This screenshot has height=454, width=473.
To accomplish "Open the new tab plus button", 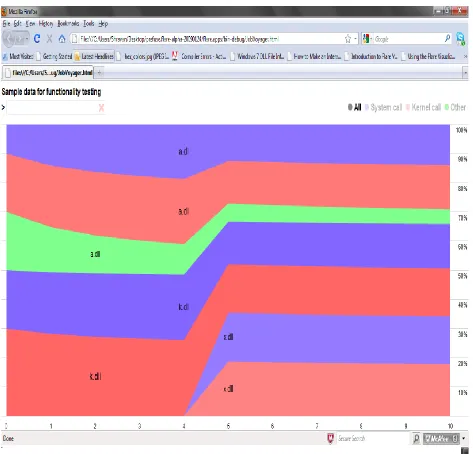I will (x=99, y=72).
